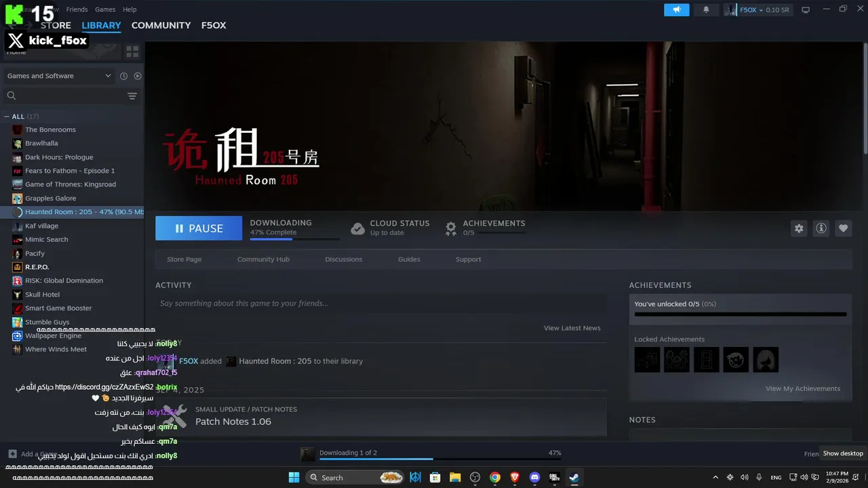Open downloads via Downloading 1 of 2
Screen dimensions: 868x488
pos(348,453)
